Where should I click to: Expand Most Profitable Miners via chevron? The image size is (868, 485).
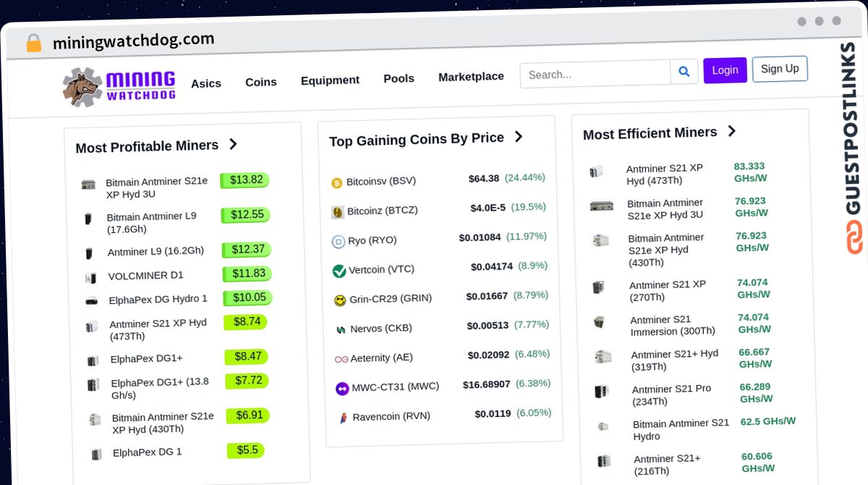tap(233, 144)
